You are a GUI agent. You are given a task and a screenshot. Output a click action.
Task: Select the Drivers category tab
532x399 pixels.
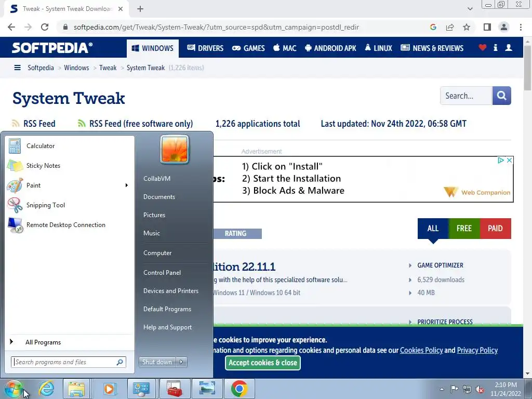(x=205, y=48)
